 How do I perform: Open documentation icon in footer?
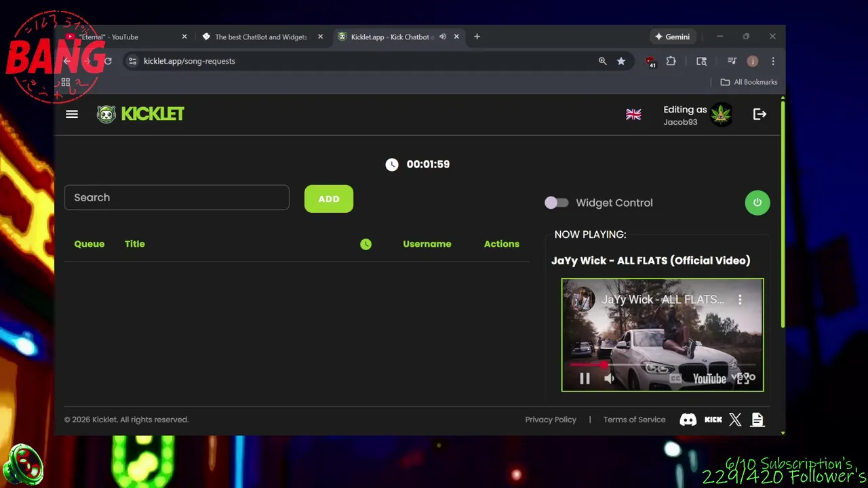tap(757, 420)
